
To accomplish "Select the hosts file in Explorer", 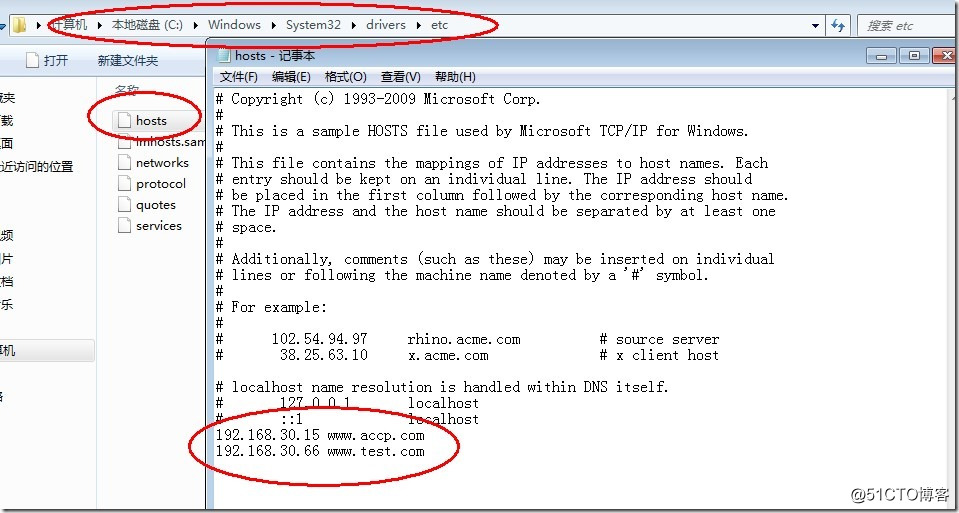I will coord(151,120).
